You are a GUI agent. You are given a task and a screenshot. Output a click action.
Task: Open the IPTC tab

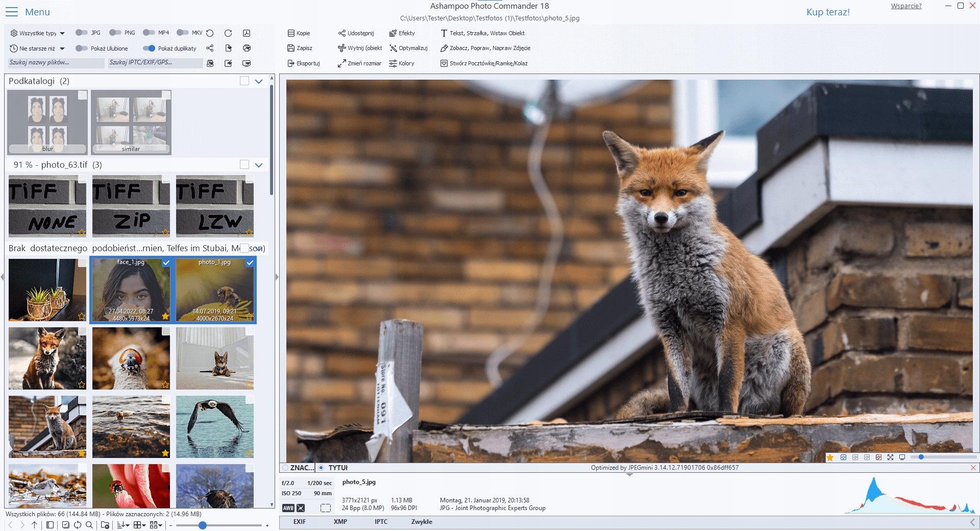[x=381, y=522]
